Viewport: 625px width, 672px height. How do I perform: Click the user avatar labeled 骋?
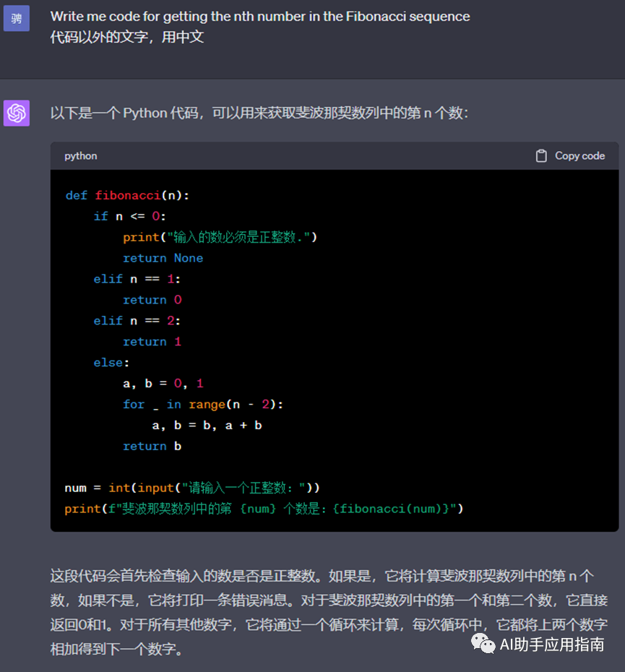click(x=17, y=18)
